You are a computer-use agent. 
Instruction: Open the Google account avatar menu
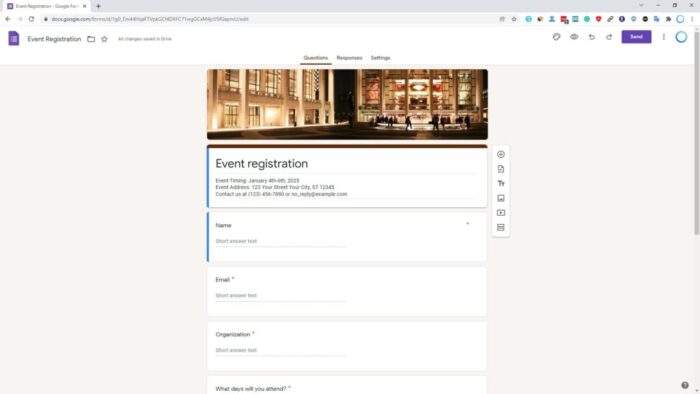tap(681, 37)
